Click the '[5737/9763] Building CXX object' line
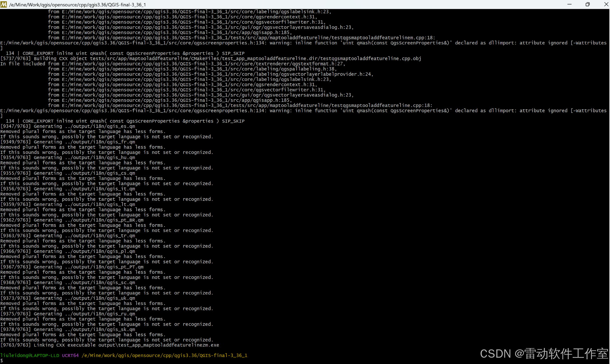The height and width of the screenshot is (364, 610). 211,58
